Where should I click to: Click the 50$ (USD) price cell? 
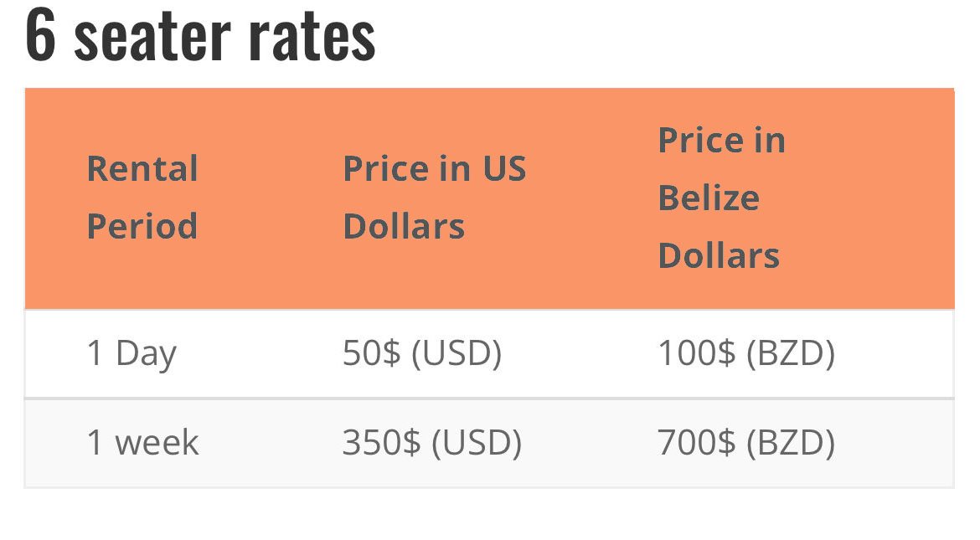point(421,354)
